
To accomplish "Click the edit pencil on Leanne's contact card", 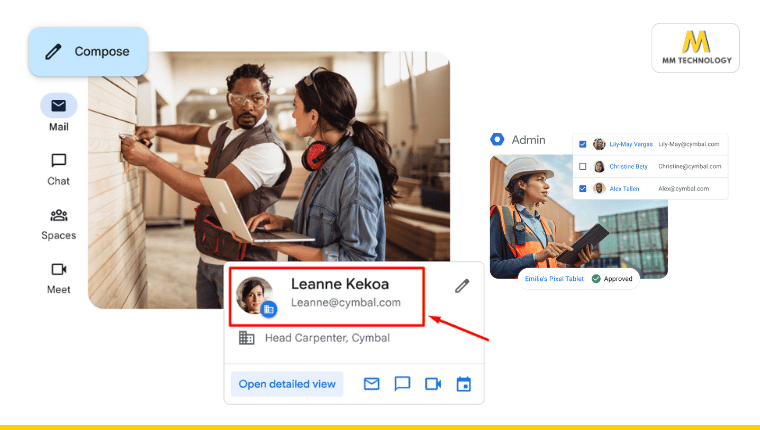I will 462,286.
